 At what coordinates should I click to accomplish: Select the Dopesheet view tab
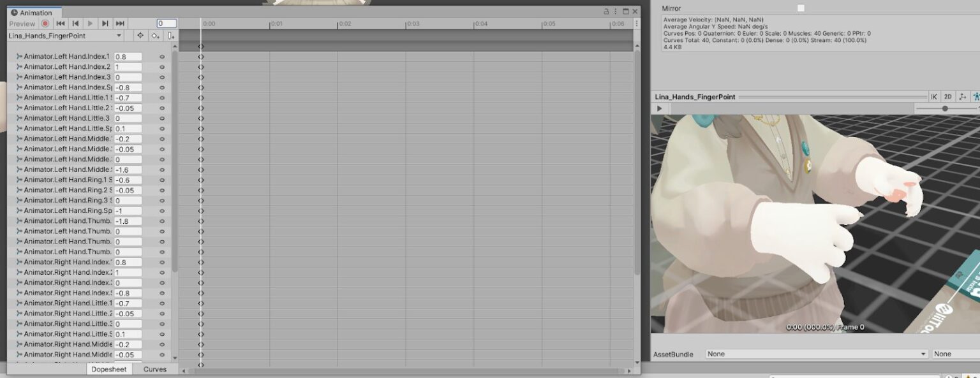[109, 369]
